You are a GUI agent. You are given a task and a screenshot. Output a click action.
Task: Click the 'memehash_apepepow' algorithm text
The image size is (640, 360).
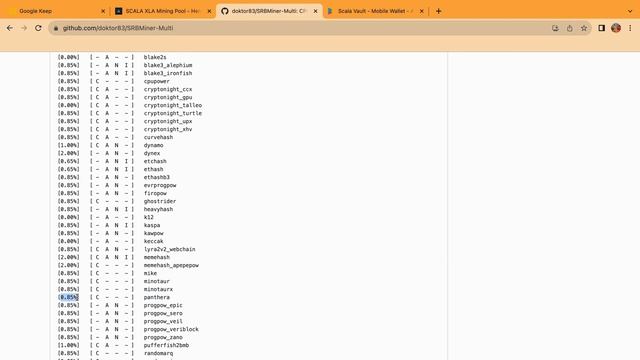click(x=171, y=265)
